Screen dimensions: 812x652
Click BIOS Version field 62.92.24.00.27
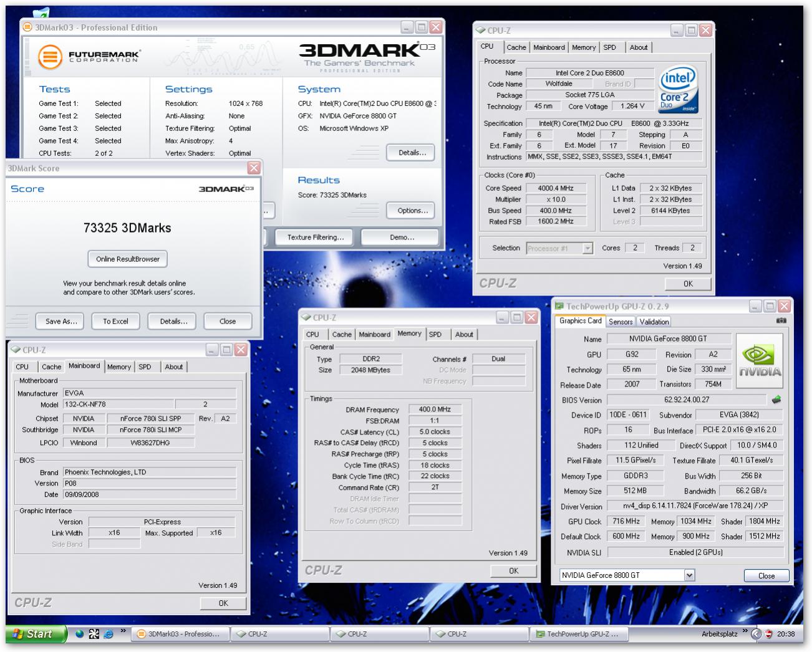click(687, 400)
